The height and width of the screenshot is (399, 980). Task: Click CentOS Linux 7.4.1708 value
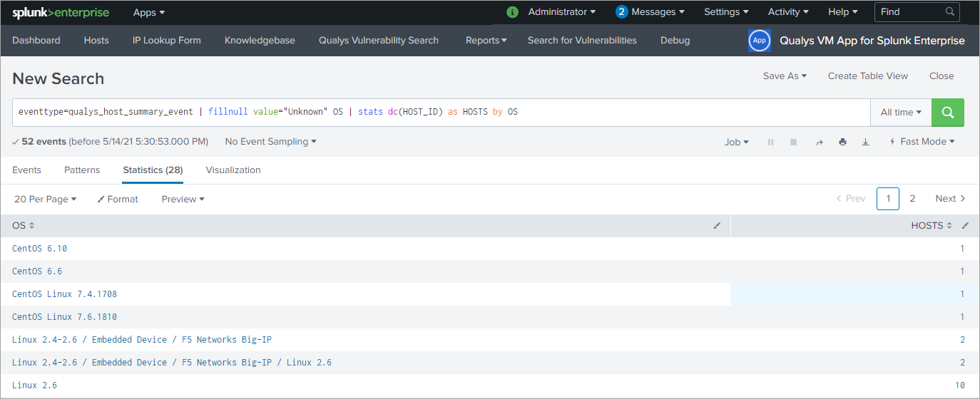pyautogui.click(x=64, y=294)
